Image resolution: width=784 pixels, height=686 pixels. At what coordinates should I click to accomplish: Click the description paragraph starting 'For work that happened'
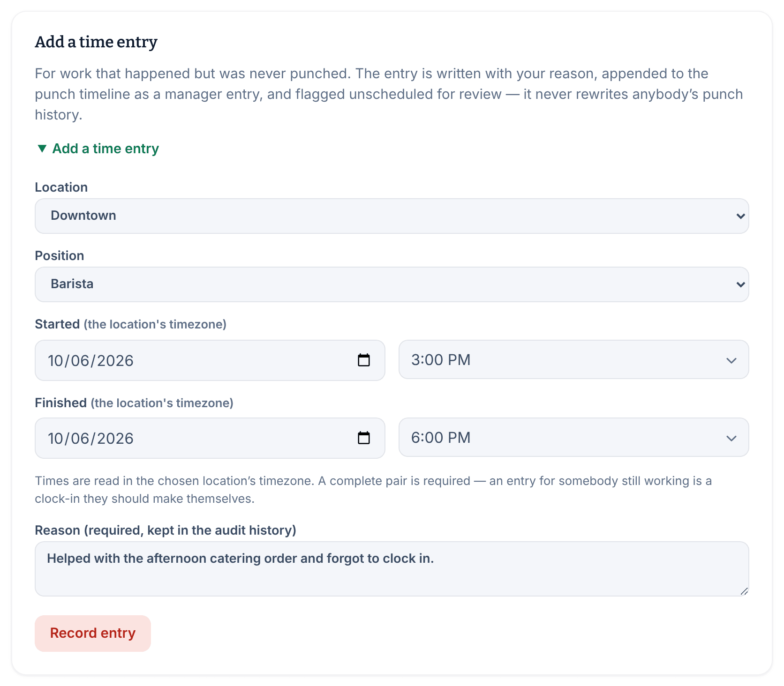389,94
